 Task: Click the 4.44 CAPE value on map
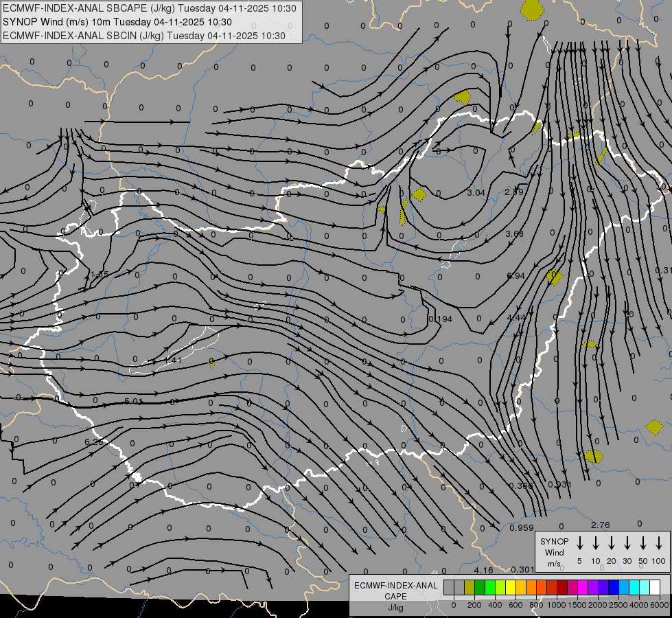[515, 318]
